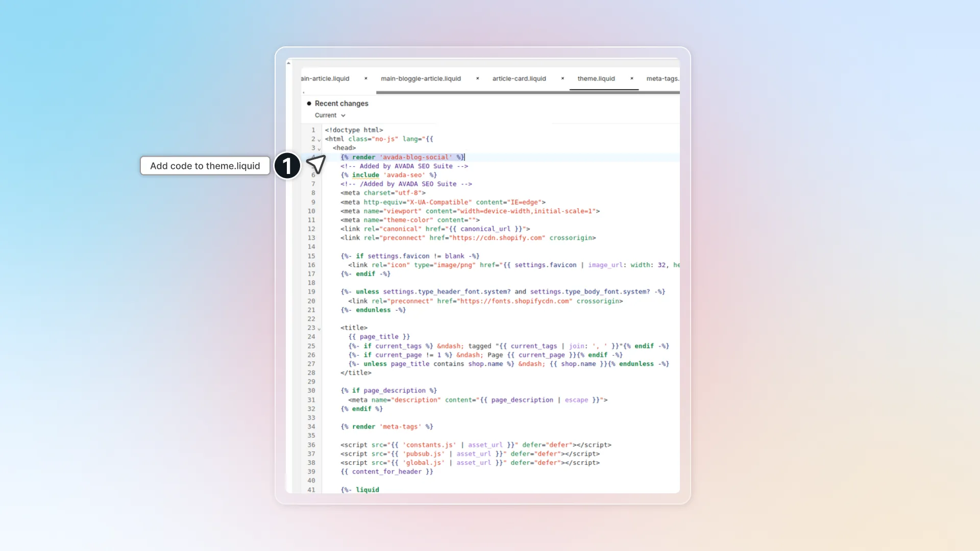Collapse the head block on line 3
This screenshot has height=551, width=980.
319,148
